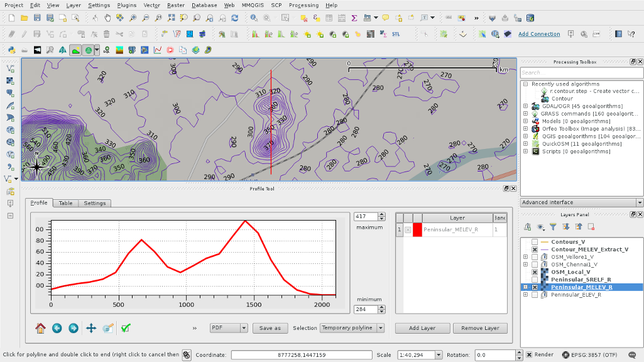Image resolution: width=644 pixels, height=362 pixels.
Task: Open the Field Calculator sigma icon
Action: [x=354, y=18]
